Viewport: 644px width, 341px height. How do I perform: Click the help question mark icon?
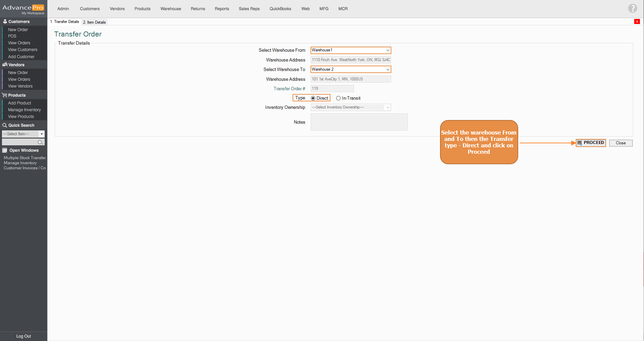coord(632,8)
